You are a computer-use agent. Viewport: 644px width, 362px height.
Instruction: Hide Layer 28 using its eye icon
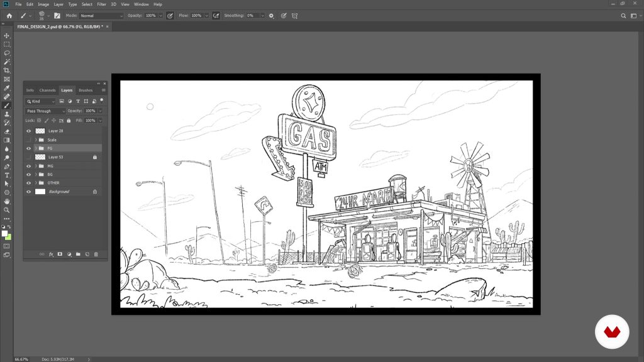28,131
